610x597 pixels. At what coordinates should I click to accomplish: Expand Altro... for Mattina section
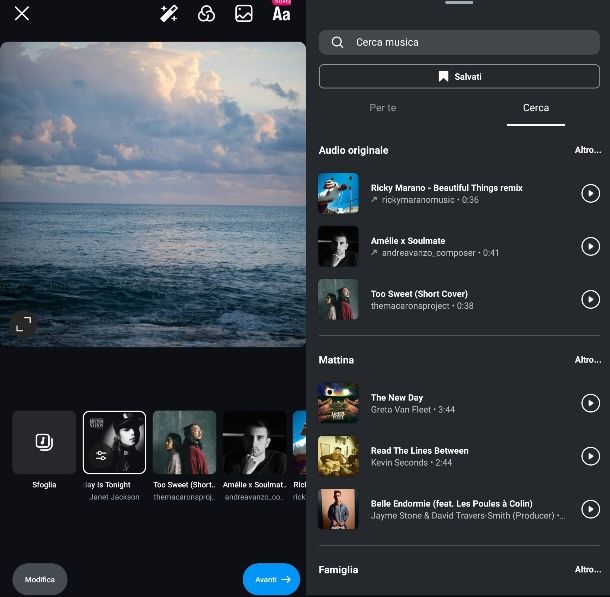pos(588,360)
